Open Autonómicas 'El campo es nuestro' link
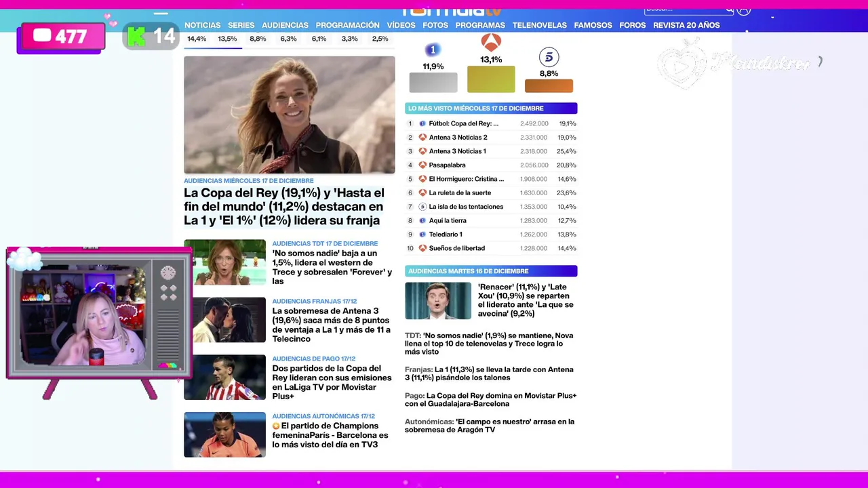This screenshot has height=488, width=868. [x=490, y=426]
